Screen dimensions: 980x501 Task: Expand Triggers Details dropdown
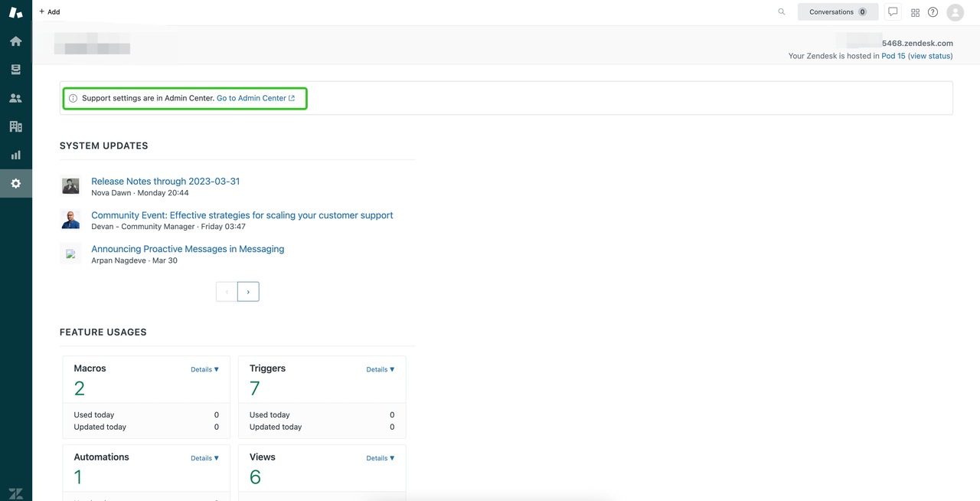pos(380,369)
